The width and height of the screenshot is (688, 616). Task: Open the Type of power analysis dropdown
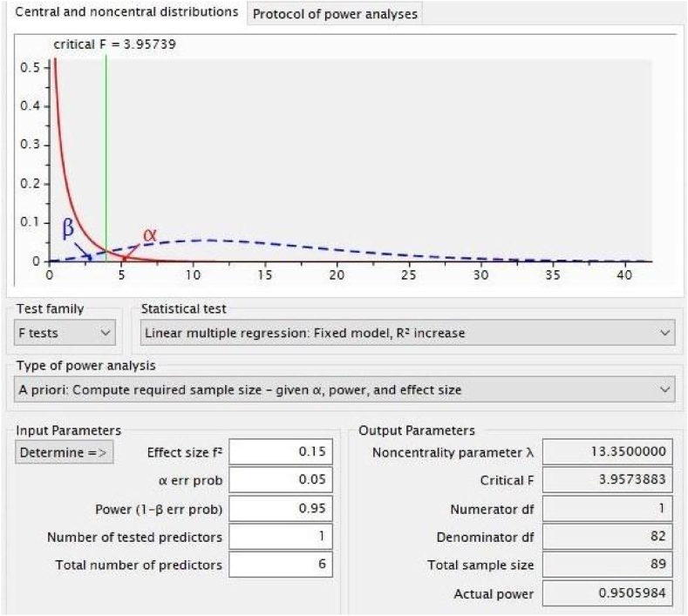pyautogui.click(x=344, y=389)
